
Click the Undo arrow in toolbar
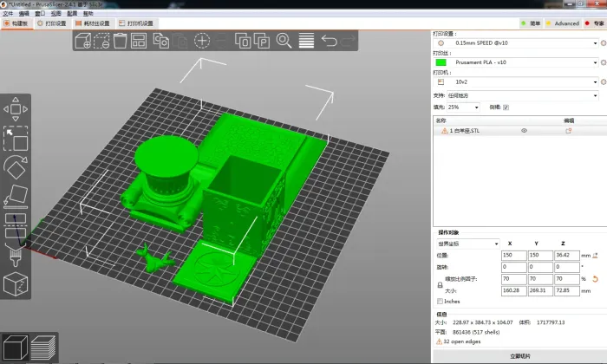click(x=330, y=40)
